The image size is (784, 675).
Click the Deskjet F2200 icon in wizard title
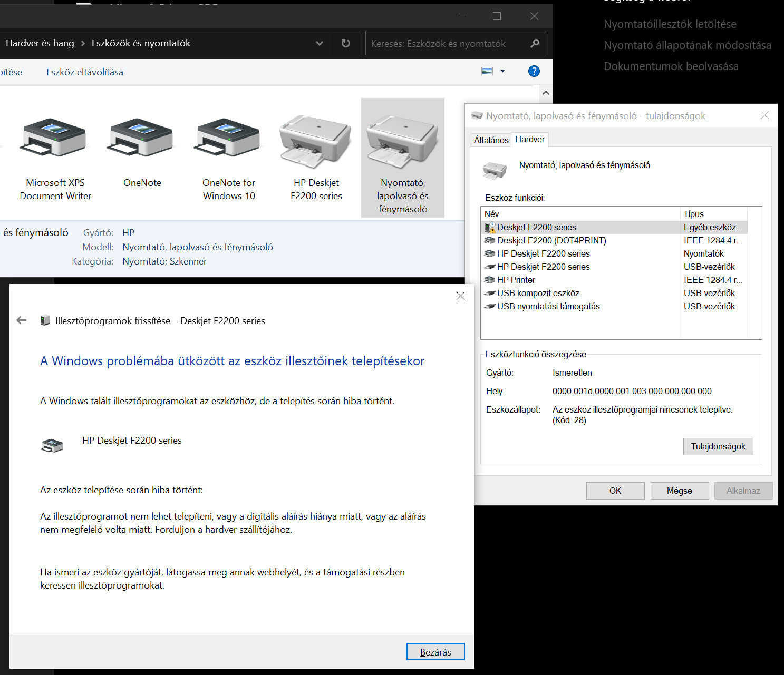coord(45,320)
